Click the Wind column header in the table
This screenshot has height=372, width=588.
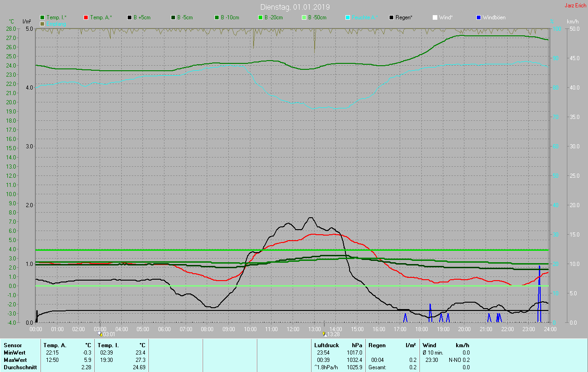[x=430, y=345]
